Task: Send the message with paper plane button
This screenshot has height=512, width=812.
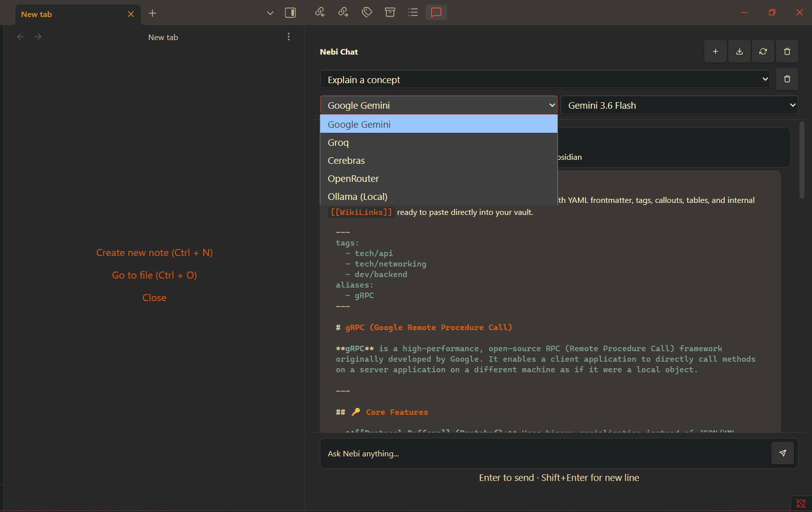Action: click(x=782, y=453)
